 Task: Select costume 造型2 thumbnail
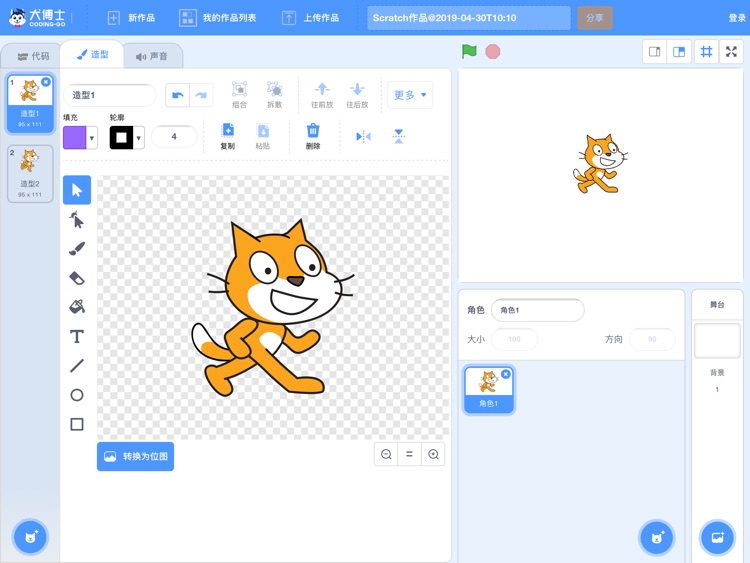30,174
